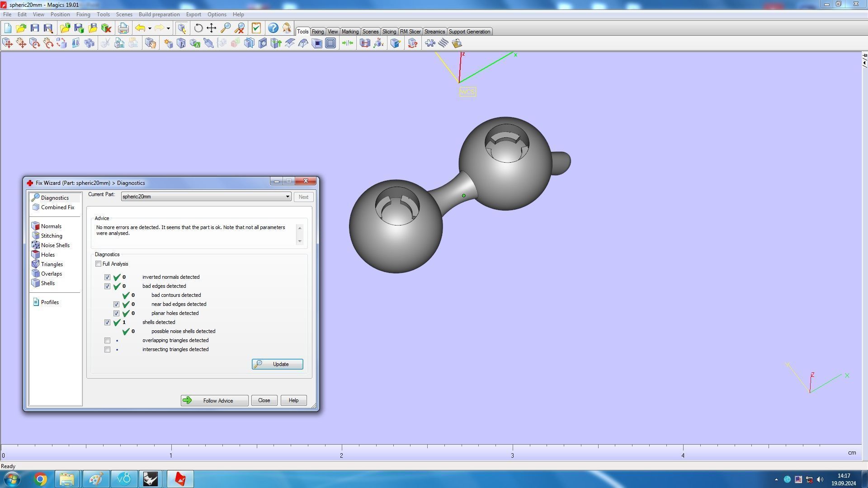The width and height of the screenshot is (868, 488).
Task: Click the Pan view crosshair icon
Action: pyautogui.click(x=211, y=28)
